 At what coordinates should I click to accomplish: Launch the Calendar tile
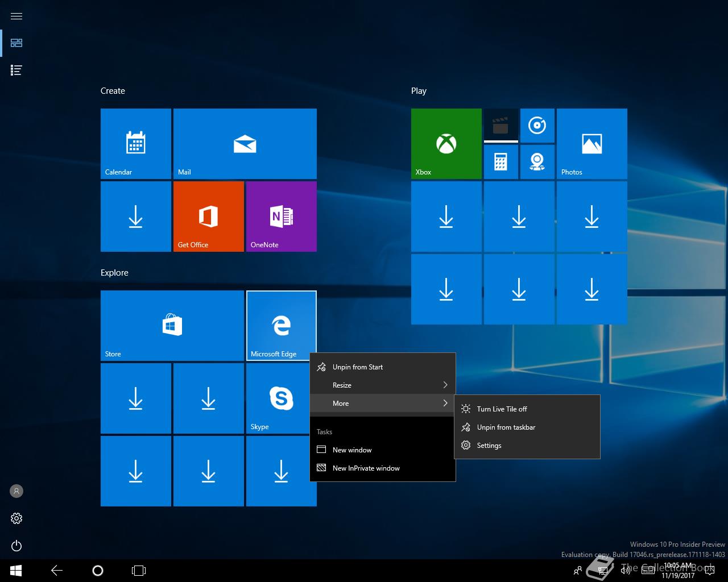click(136, 144)
